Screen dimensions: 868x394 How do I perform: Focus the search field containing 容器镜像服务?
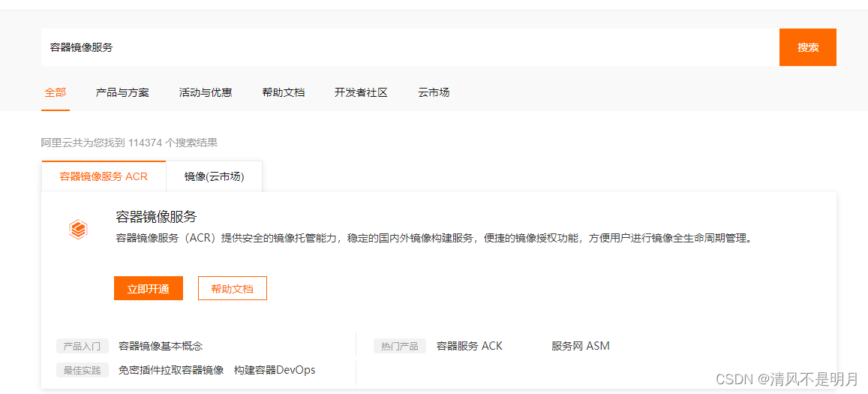tap(410, 47)
